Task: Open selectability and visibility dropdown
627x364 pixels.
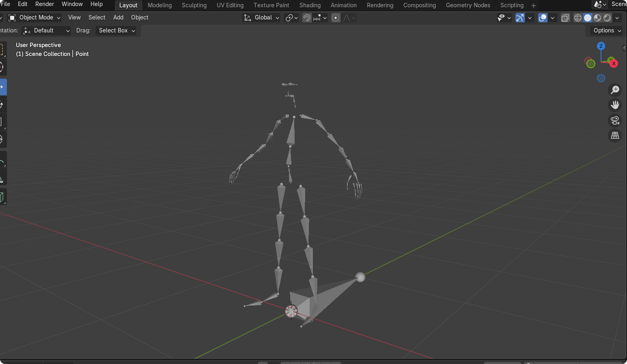Action: click(504, 18)
